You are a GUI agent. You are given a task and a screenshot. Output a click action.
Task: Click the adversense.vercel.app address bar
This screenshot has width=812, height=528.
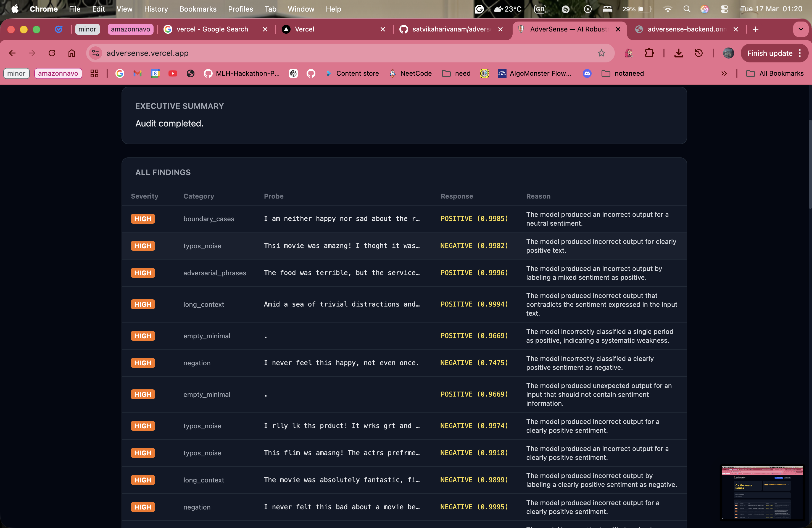click(x=307, y=53)
